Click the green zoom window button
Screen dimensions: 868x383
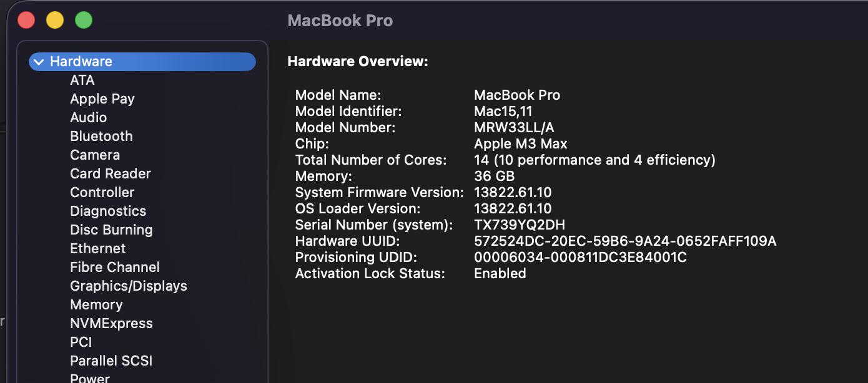pos(84,21)
